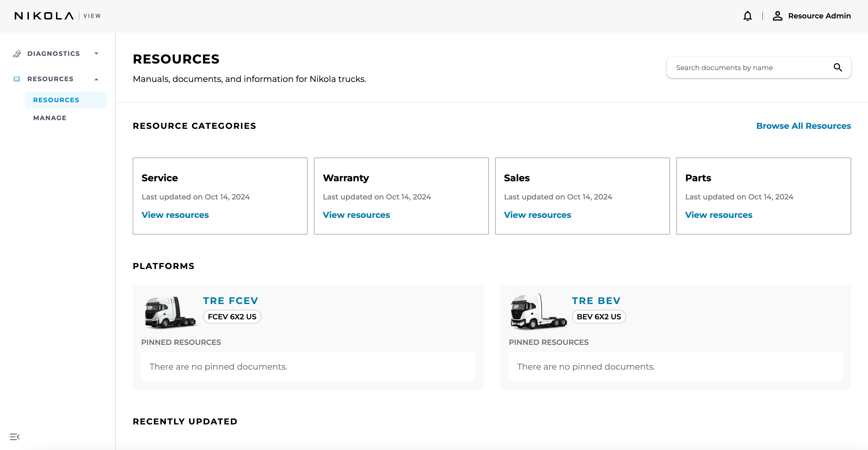The image size is (868, 450).
Task: Open the Manage submenu item
Action: click(x=50, y=118)
